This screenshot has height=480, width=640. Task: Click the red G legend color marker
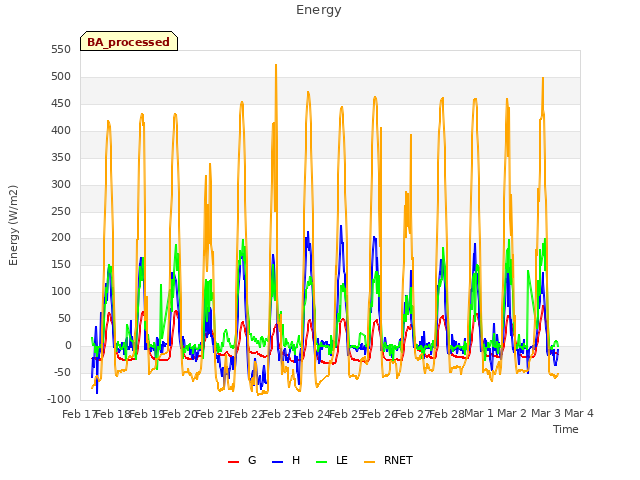pos(233,462)
